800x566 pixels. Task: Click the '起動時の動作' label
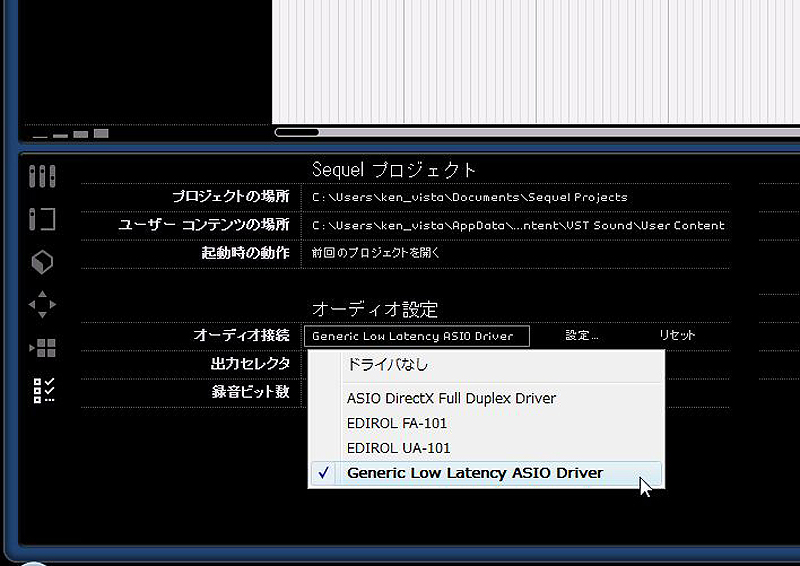[245, 253]
